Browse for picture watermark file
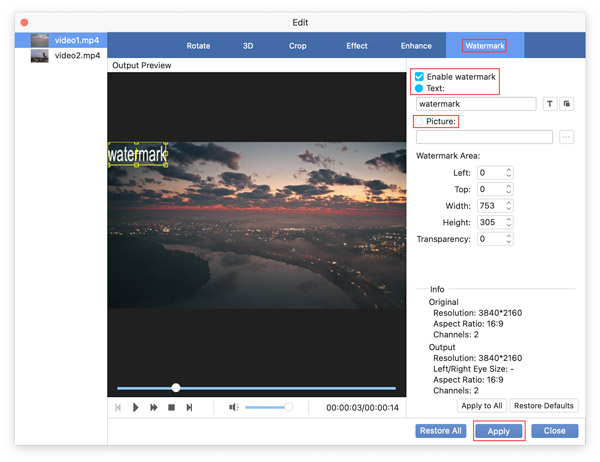This screenshot has height=462, width=600. 567,137
